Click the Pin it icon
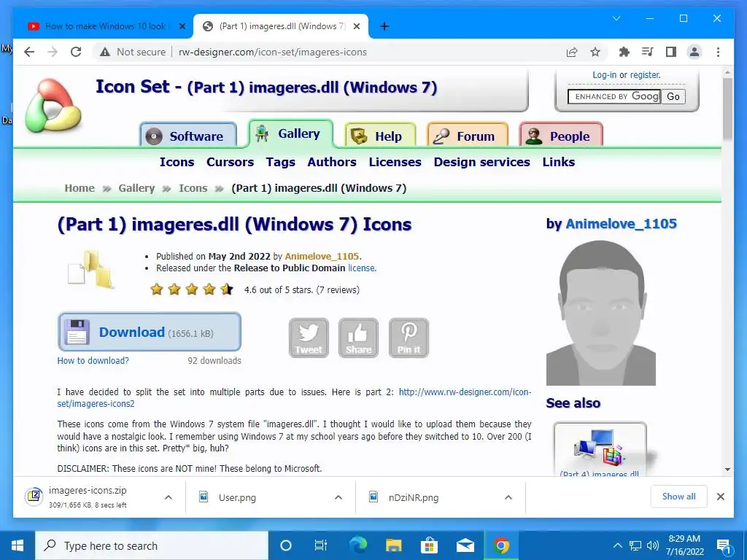 tap(409, 338)
